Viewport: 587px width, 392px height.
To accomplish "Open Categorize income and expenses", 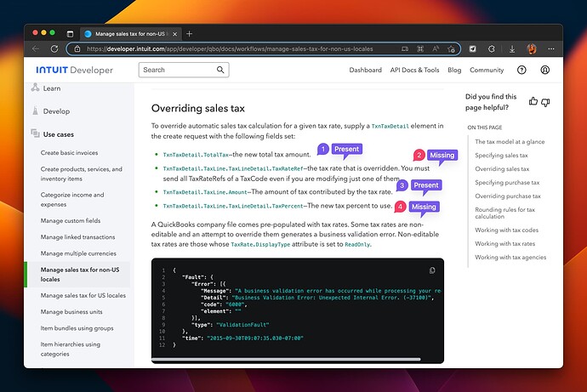I will (72, 199).
